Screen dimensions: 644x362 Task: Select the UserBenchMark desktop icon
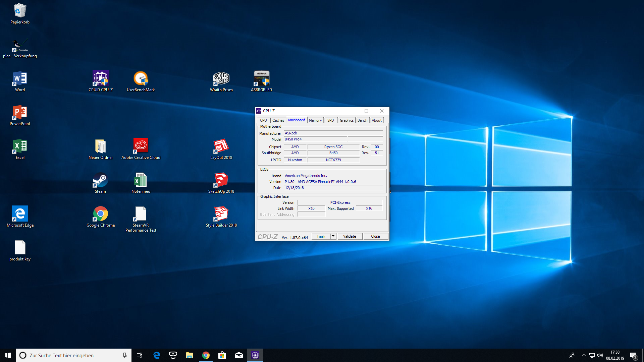click(141, 82)
